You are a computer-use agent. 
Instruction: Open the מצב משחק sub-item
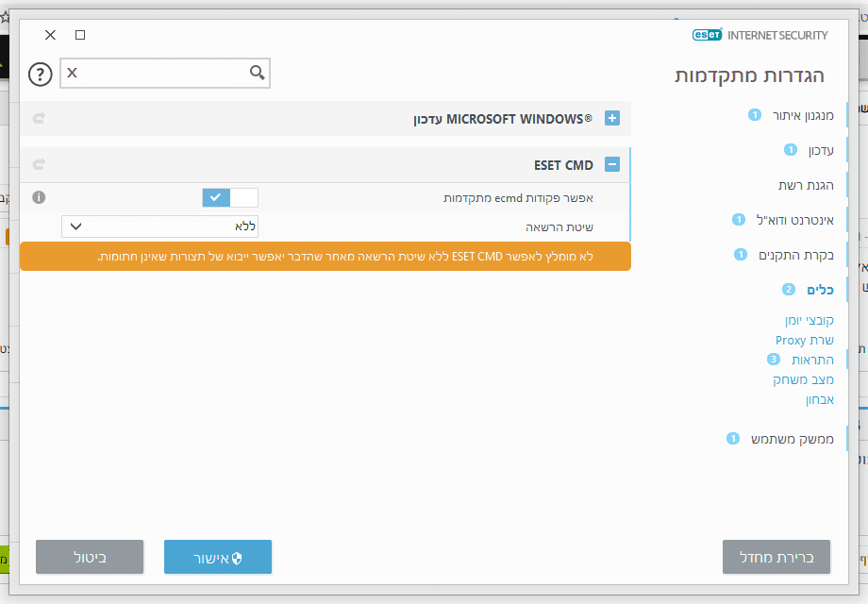803,379
